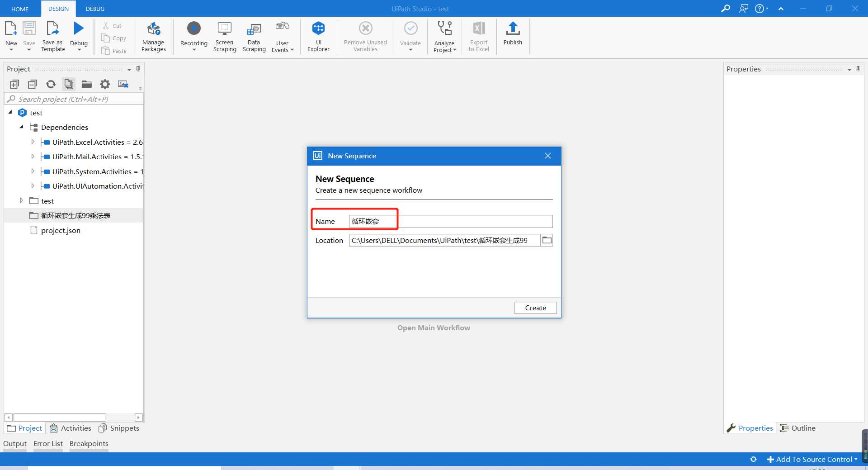The width and height of the screenshot is (868, 470).
Task: Click the Paste button
Action: click(x=114, y=51)
